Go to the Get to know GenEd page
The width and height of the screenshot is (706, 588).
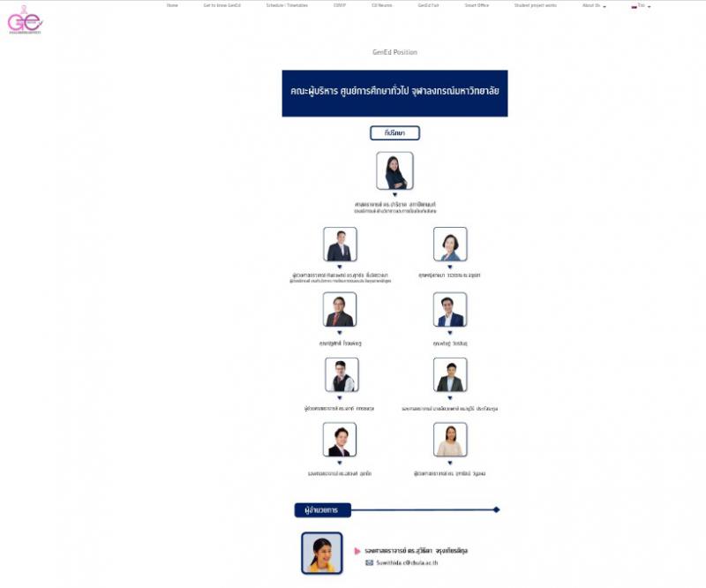click(x=222, y=5)
